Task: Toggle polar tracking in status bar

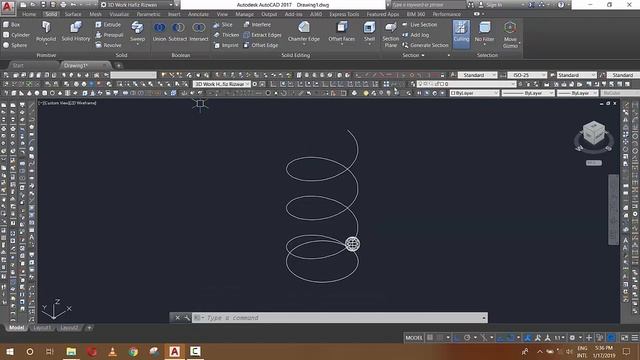Action: pos(467,338)
